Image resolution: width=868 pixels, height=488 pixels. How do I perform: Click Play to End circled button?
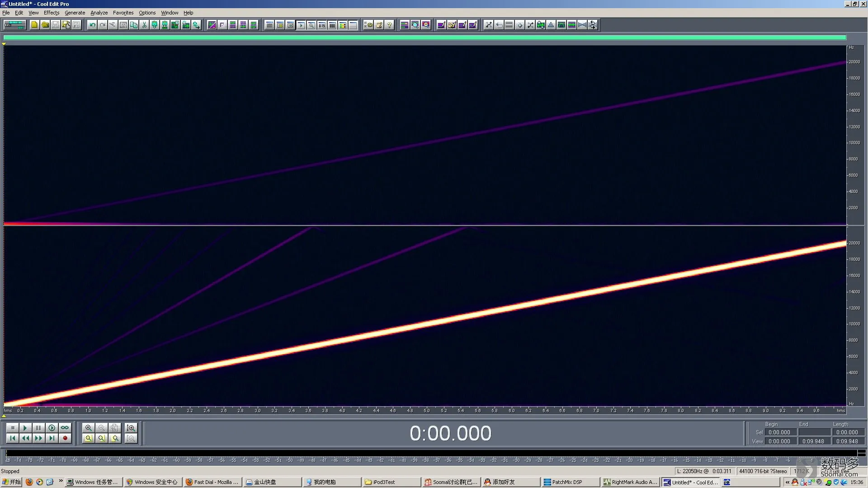(52, 427)
